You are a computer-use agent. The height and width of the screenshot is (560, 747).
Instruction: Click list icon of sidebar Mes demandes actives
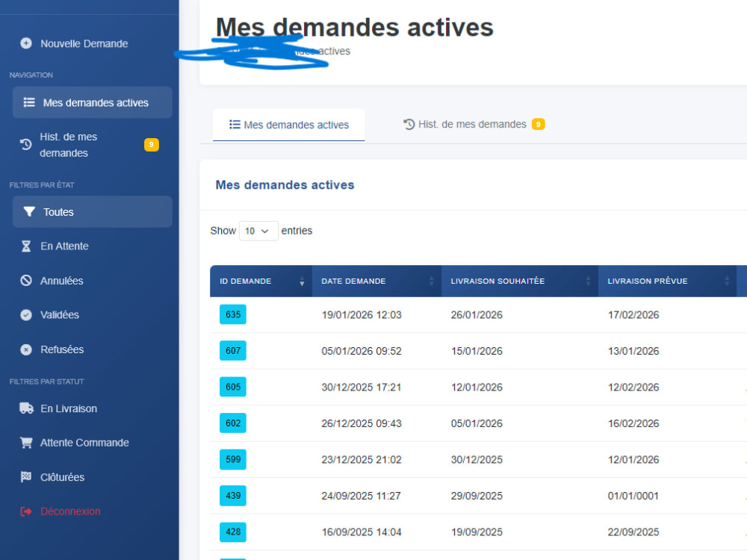pyautogui.click(x=29, y=102)
